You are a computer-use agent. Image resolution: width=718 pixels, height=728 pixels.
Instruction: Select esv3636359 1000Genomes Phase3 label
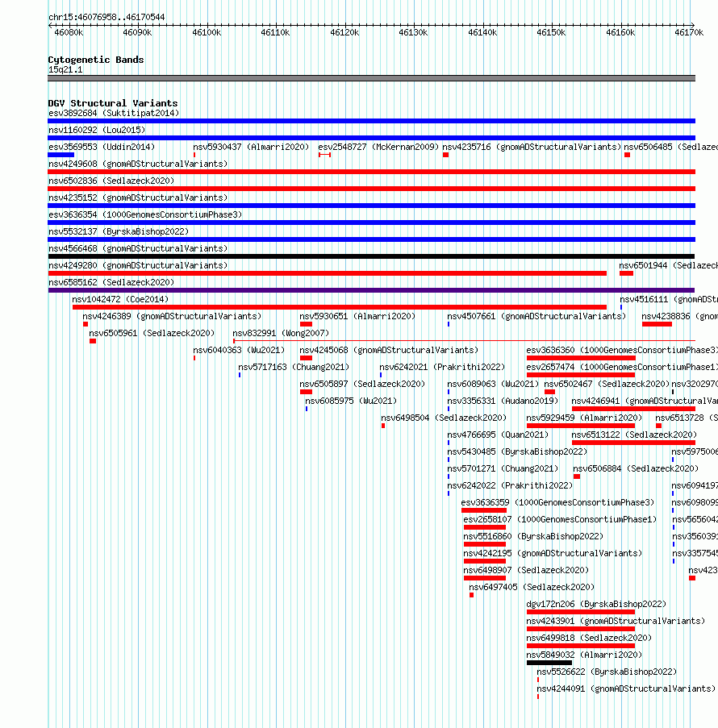tap(557, 503)
